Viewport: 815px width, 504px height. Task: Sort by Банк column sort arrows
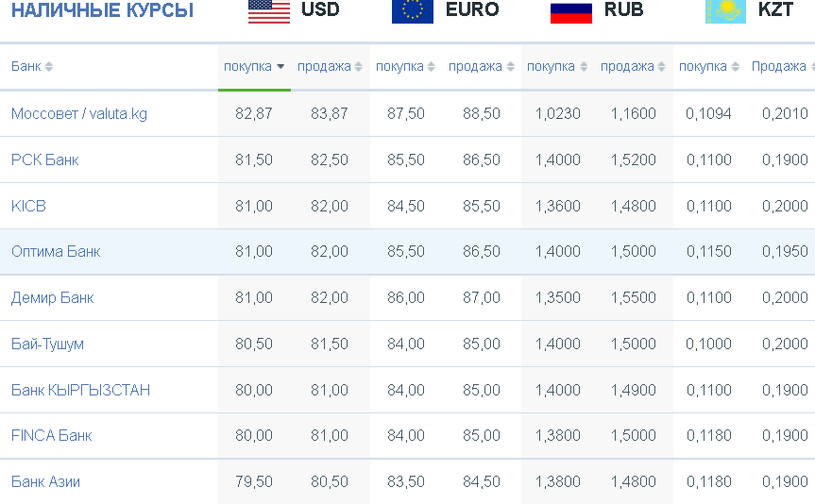[x=48, y=66]
